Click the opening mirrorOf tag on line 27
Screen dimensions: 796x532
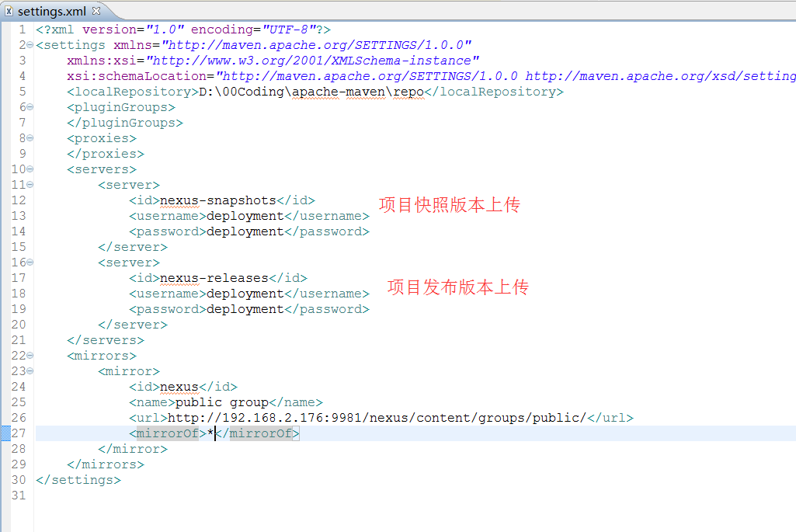coord(168,433)
